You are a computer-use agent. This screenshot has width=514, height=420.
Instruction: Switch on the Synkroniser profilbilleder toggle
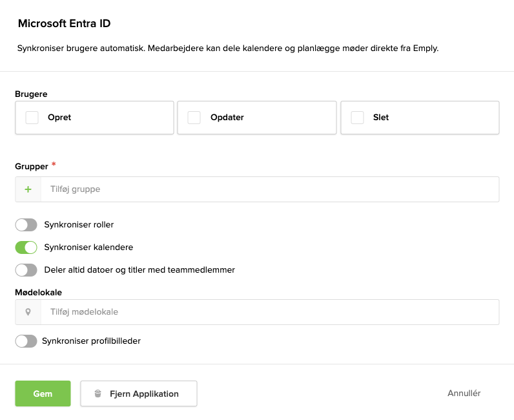point(26,341)
